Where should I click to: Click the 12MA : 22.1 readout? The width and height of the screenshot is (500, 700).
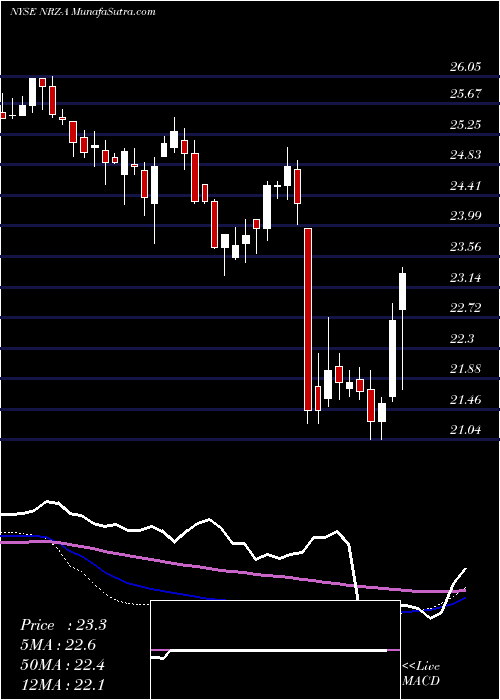(62, 684)
